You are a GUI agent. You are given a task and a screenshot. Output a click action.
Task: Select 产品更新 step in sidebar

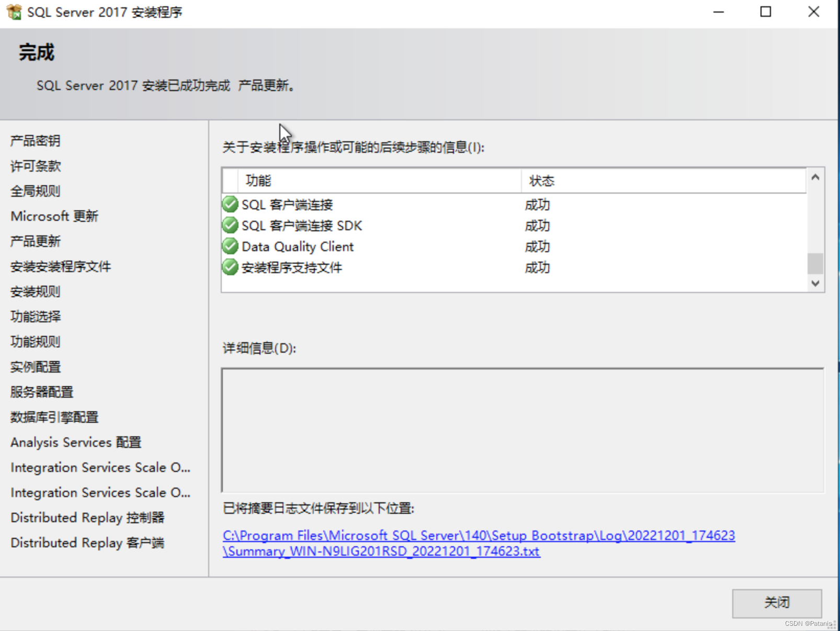pyautogui.click(x=36, y=241)
